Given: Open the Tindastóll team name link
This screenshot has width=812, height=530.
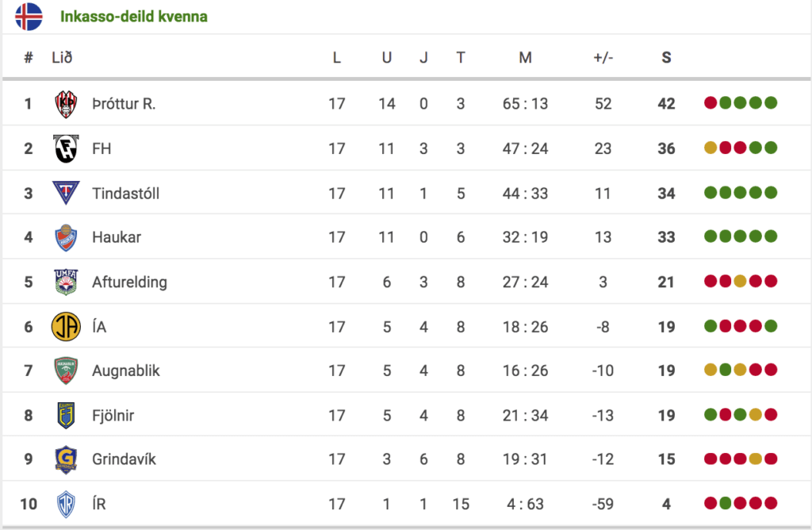Looking at the screenshot, I should [126, 194].
